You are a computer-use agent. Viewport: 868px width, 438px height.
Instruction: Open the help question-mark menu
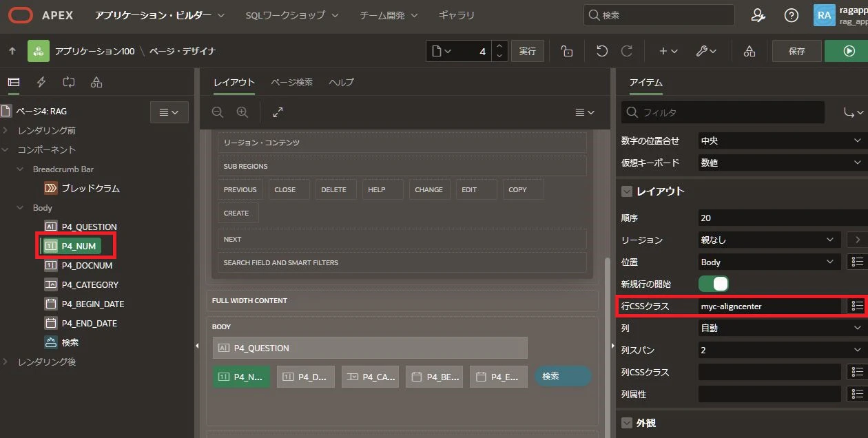(792, 15)
